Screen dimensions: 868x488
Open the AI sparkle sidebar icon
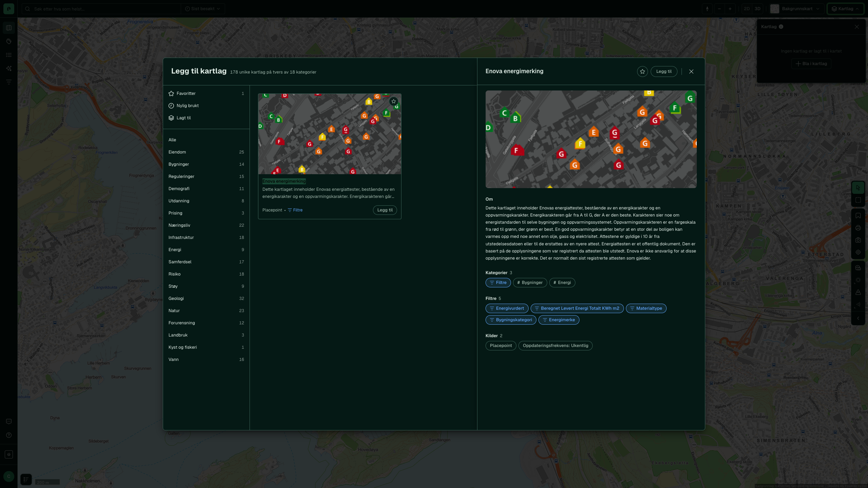(x=9, y=68)
